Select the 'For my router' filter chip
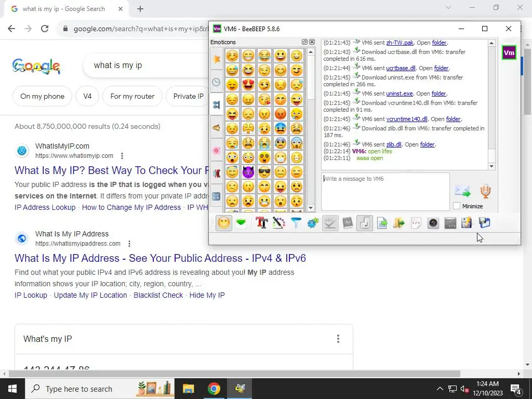532x399 pixels. (132, 96)
